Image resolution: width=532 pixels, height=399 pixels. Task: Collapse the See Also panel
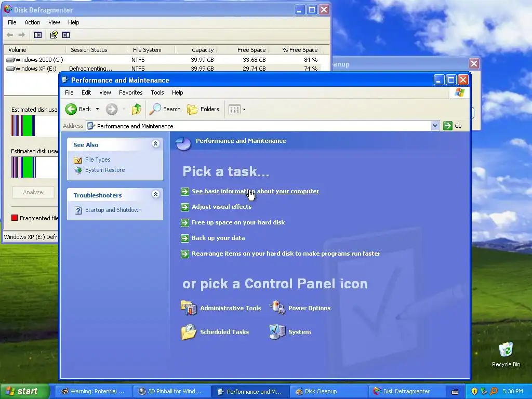click(x=155, y=144)
